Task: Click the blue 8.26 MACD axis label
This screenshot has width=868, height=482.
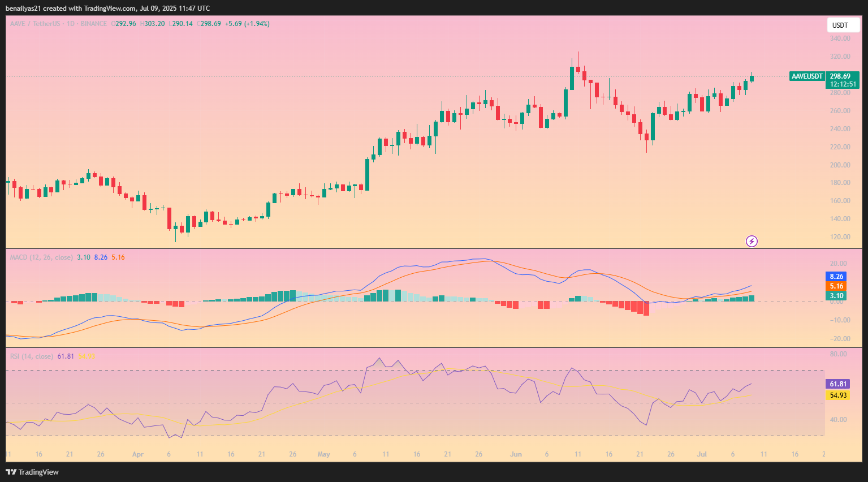Action: tap(836, 277)
